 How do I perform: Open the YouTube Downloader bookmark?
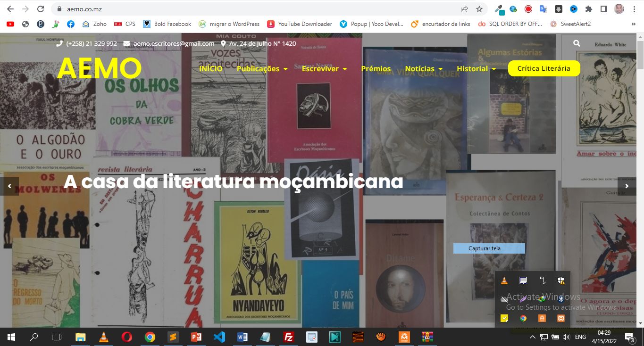(300, 24)
